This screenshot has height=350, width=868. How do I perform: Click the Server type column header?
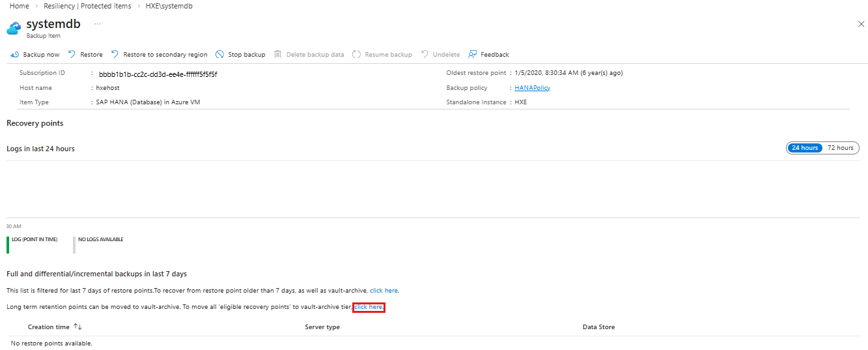(322, 327)
